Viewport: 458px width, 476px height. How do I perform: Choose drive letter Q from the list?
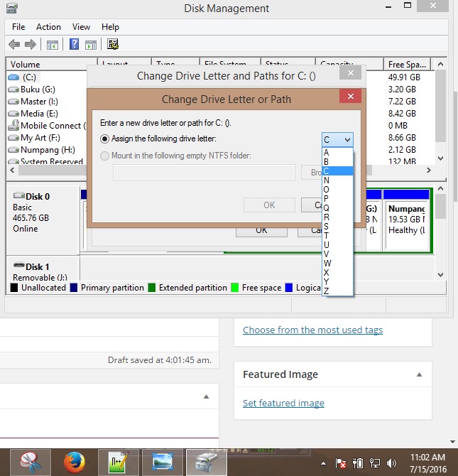coord(337,208)
